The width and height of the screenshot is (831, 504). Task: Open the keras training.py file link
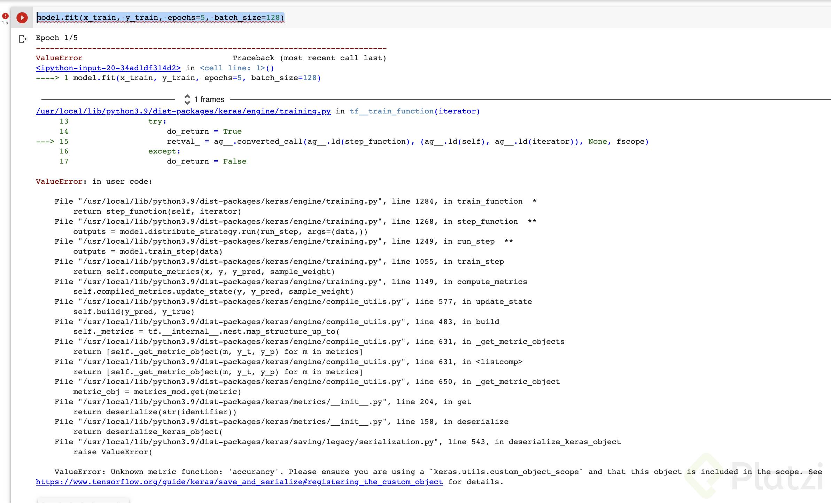click(184, 111)
